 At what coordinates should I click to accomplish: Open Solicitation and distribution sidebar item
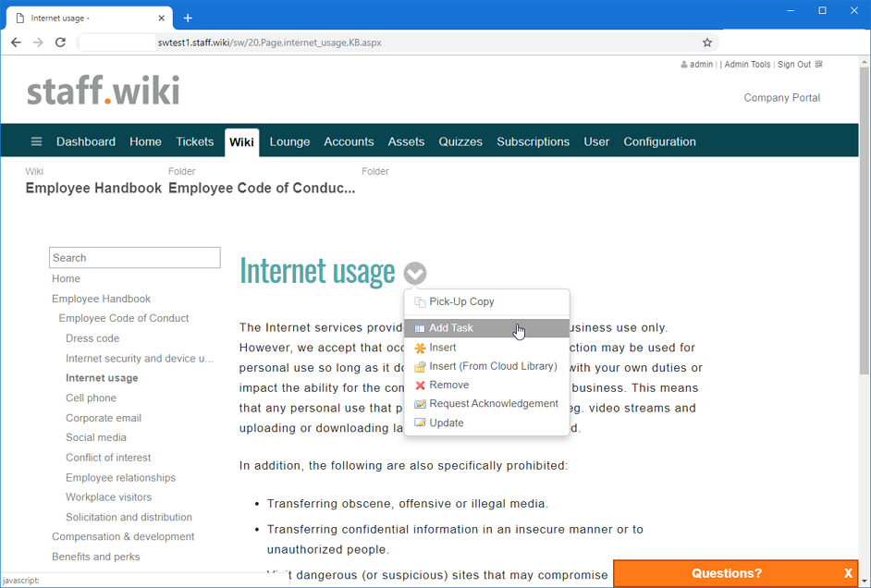point(129,517)
